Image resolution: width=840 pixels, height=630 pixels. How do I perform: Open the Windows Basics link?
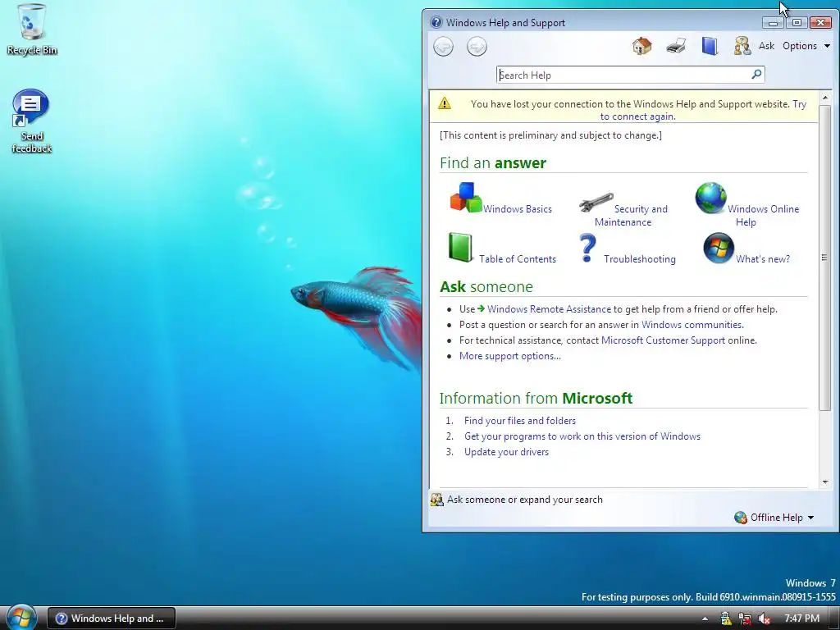click(x=518, y=209)
